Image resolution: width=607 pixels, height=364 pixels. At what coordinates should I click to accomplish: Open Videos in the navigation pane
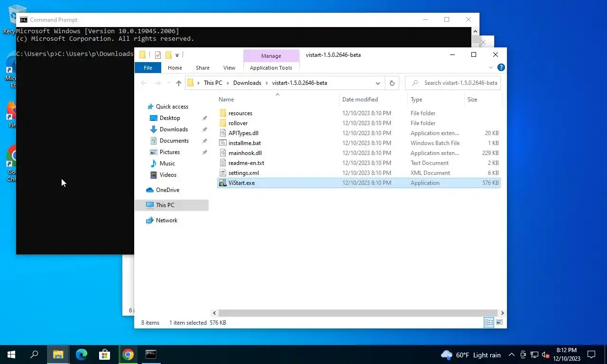[168, 175]
